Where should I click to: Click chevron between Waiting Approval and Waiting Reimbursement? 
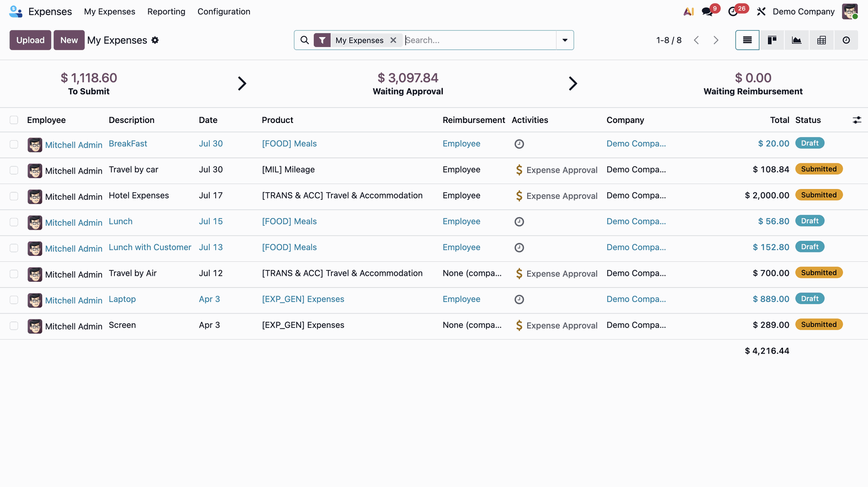click(x=573, y=83)
